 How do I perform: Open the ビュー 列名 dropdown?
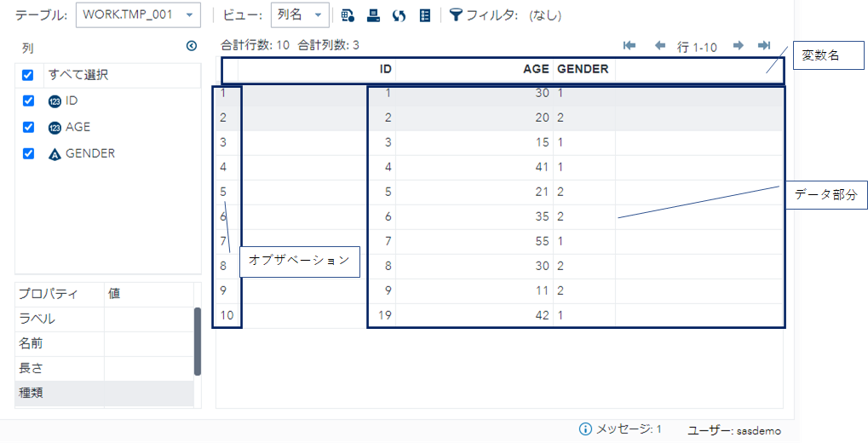300,15
